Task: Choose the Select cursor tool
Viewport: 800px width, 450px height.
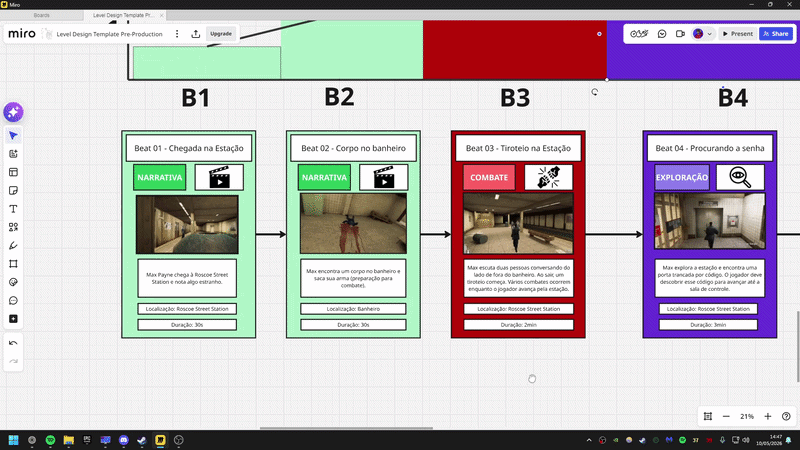Action: [x=13, y=136]
